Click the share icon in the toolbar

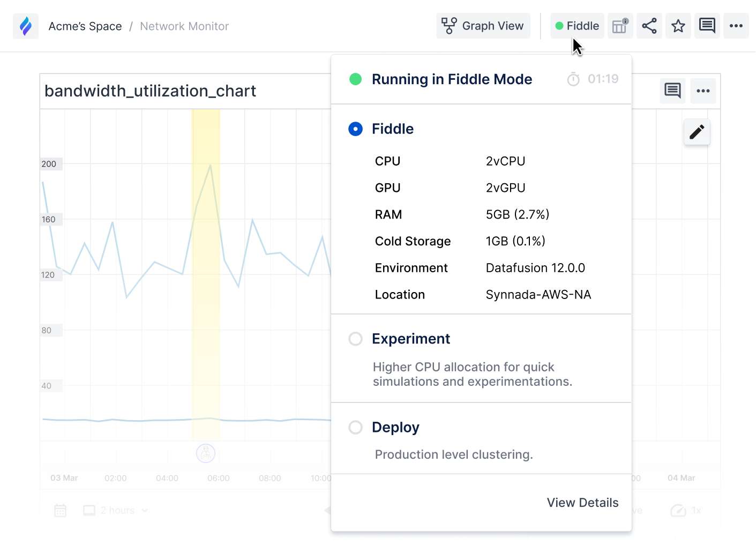649,25
